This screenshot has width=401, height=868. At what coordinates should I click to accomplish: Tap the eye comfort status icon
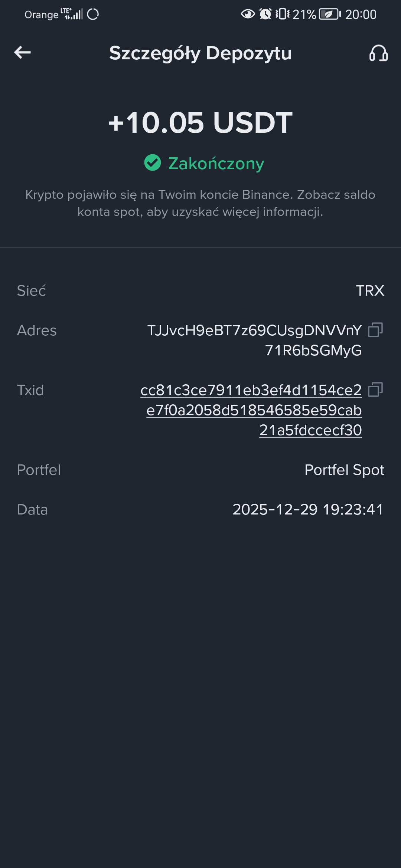click(x=248, y=14)
